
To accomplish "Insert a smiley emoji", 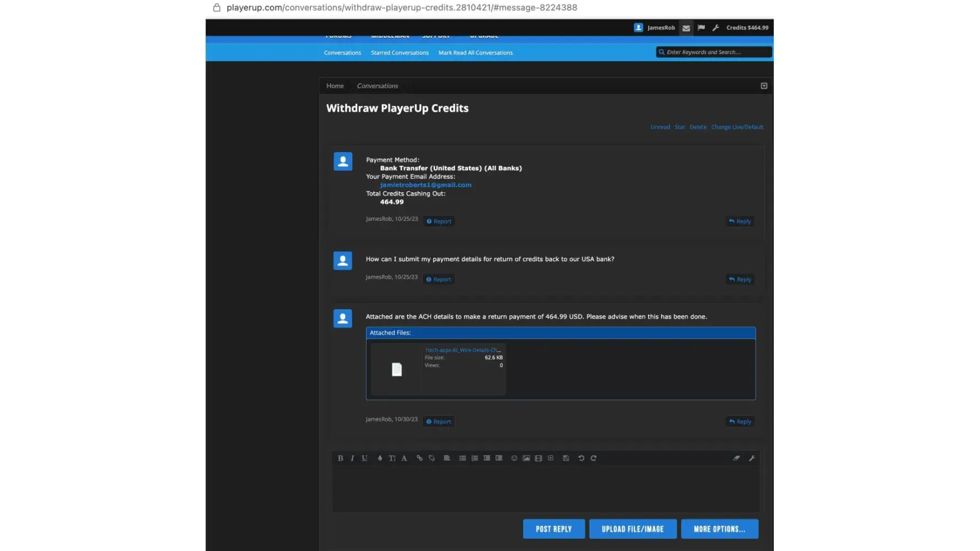I will (x=514, y=458).
